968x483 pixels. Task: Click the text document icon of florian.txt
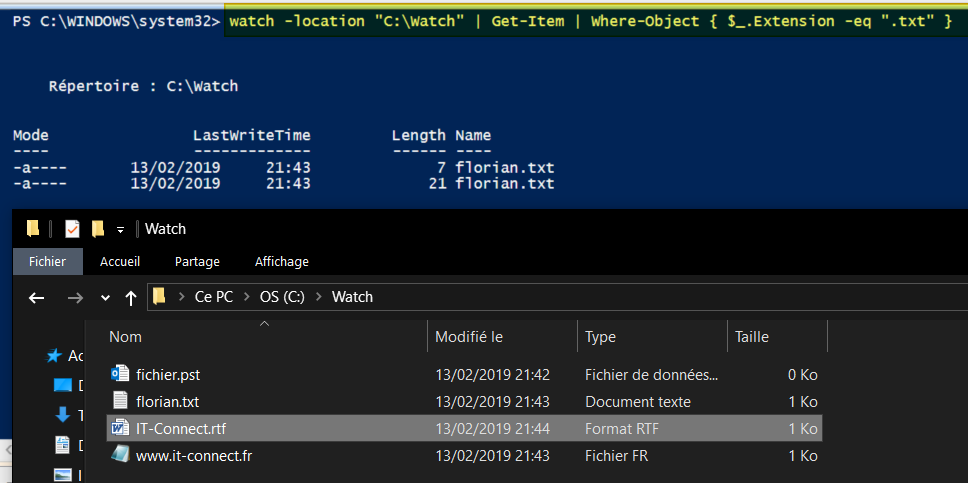tap(120, 402)
